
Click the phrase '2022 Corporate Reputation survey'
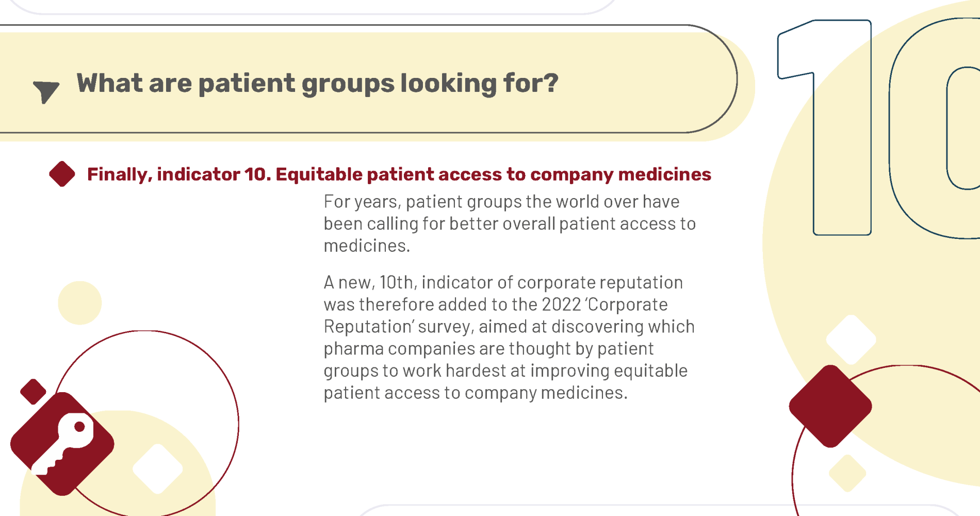(x=496, y=315)
